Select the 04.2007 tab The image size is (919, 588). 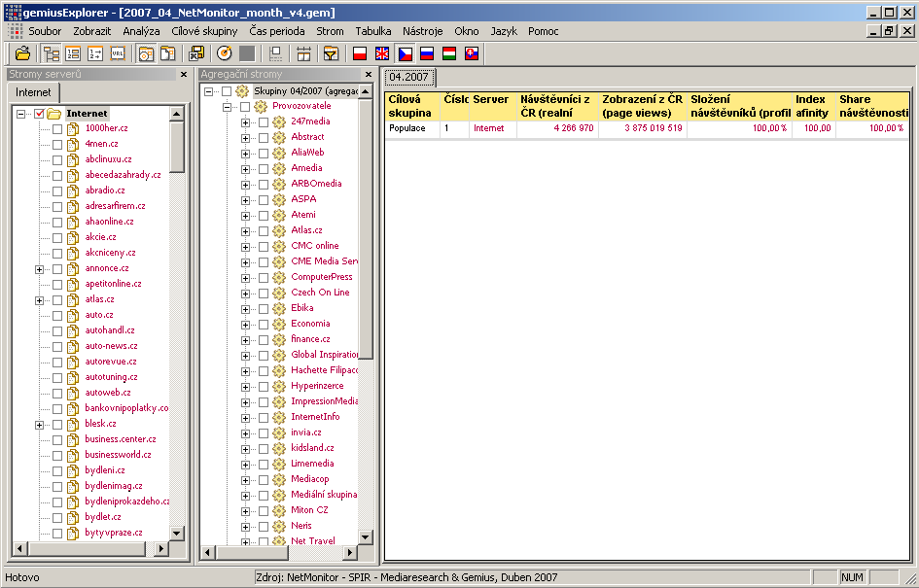(x=409, y=77)
